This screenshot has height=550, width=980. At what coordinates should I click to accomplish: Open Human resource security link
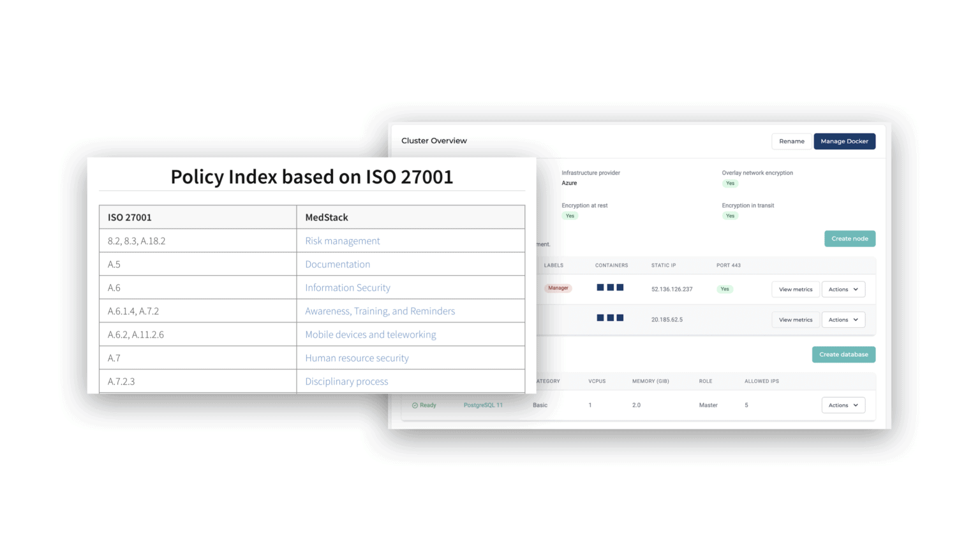[x=357, y=358]
